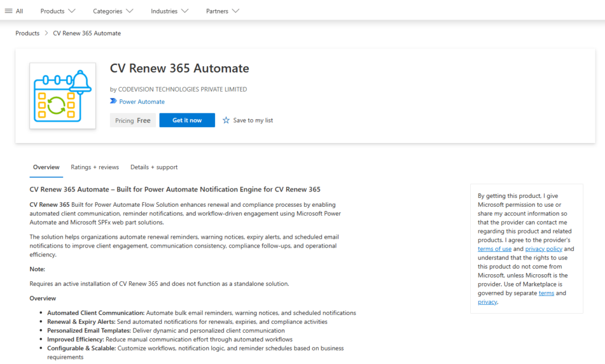
Task: Expand the Partners dropdown menu
Action: 222,11
